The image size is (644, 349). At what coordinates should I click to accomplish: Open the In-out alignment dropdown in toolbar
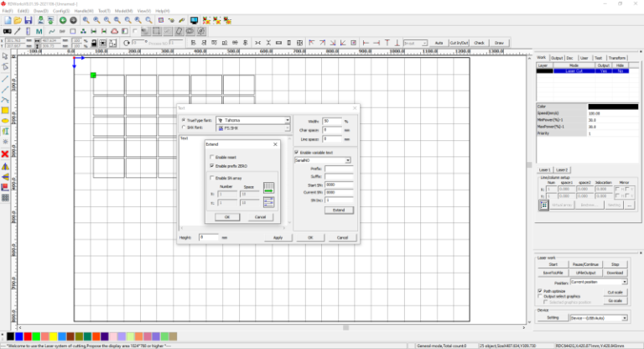point(424,43)
